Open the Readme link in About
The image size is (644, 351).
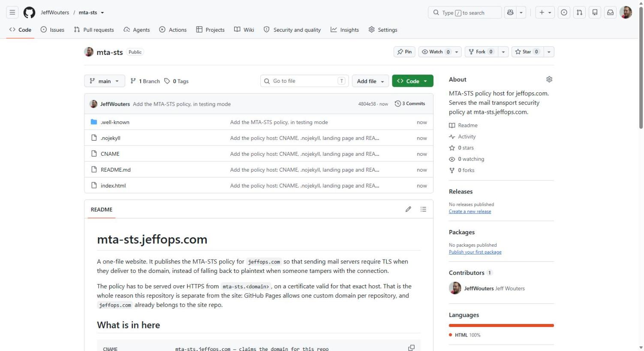pos(463,125)
